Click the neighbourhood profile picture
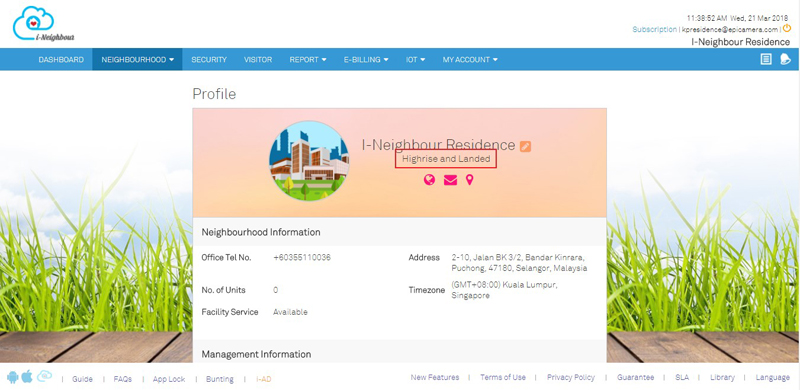Viewport: 800px width, 390px height. (x=309, y=161)
